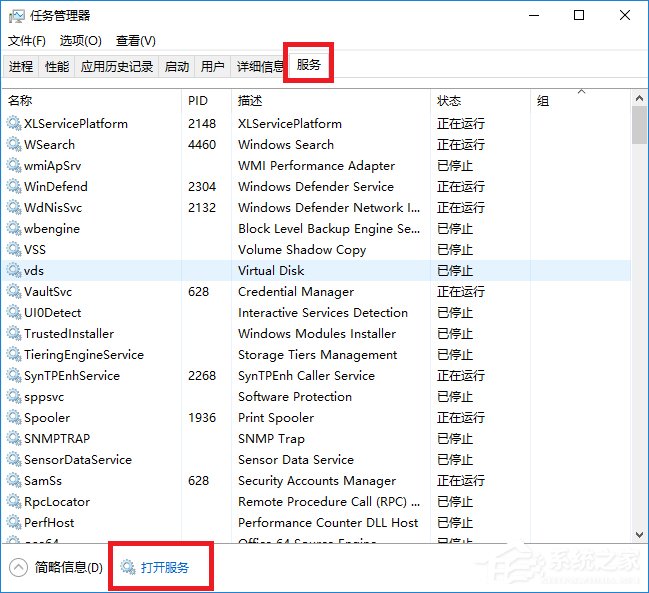Click the Task Manager title bar icon
Screen dimensions: 649x593
coord(16,15)
